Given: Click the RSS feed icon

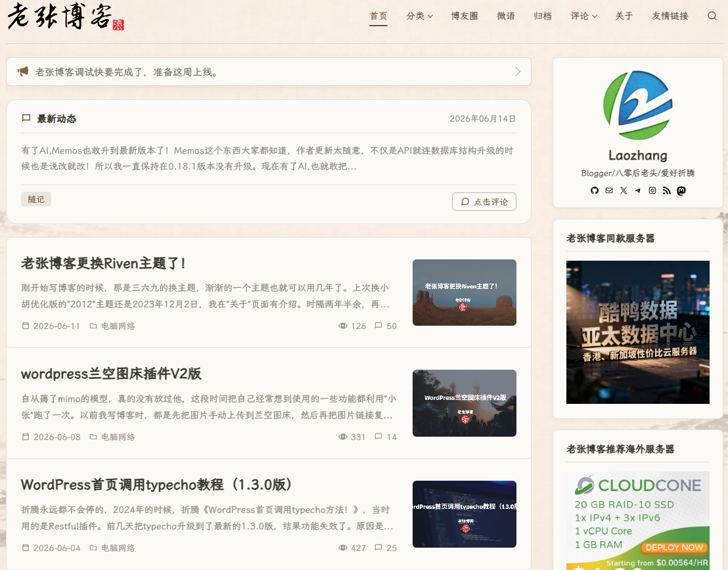Looking at the screenshot, I should [x=667, y=190].
